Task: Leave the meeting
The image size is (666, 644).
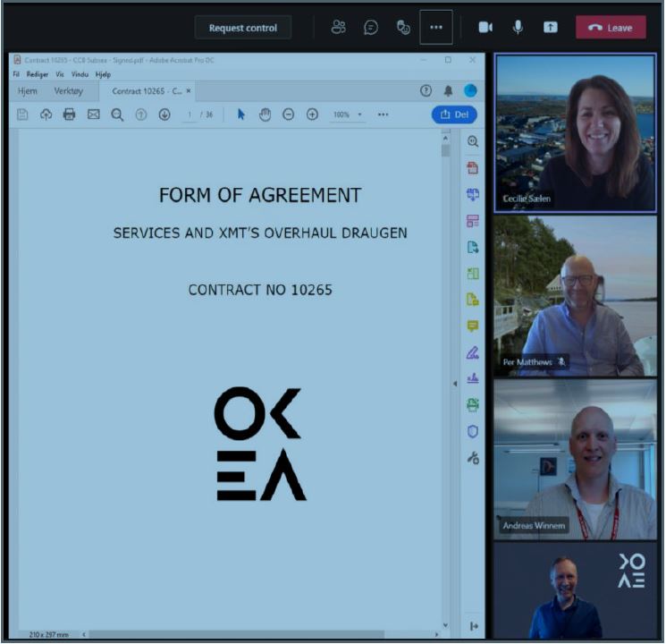Action: [611, 28]
